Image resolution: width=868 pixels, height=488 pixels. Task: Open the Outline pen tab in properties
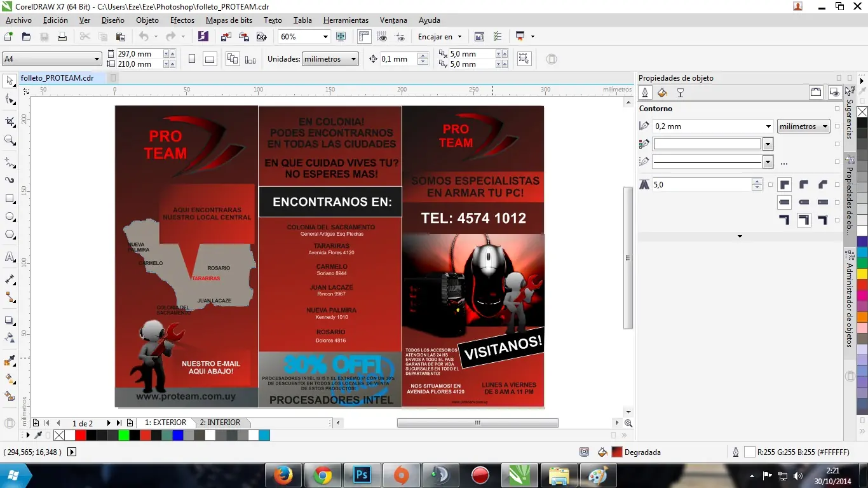[645, 93]
